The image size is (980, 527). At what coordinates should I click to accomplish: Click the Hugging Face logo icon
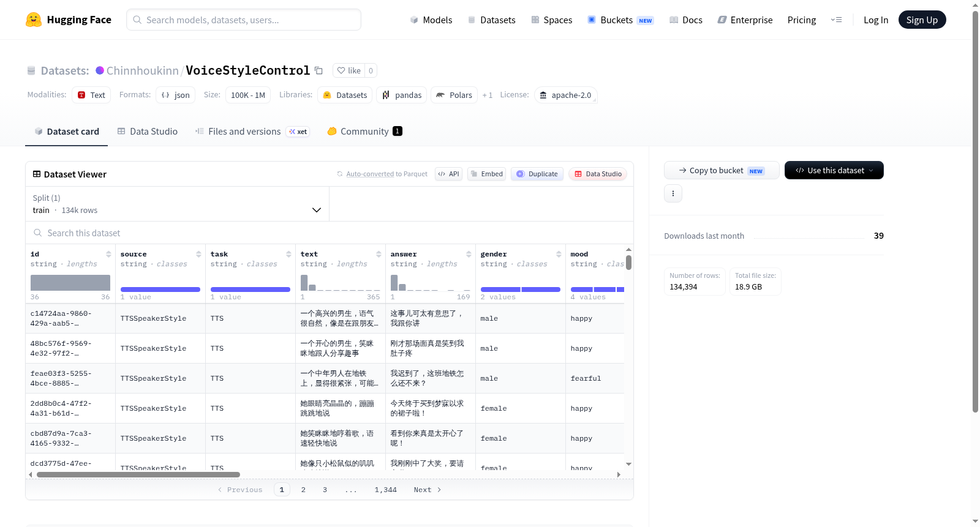(34, 20)
